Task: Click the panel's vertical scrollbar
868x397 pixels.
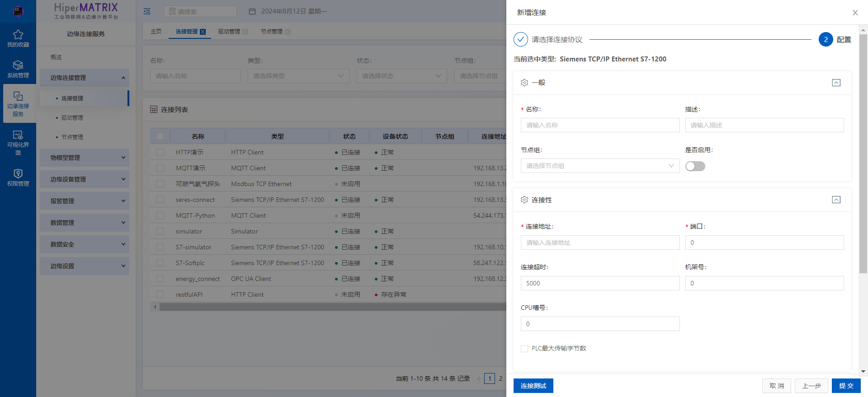Action: tap(863, 154)
